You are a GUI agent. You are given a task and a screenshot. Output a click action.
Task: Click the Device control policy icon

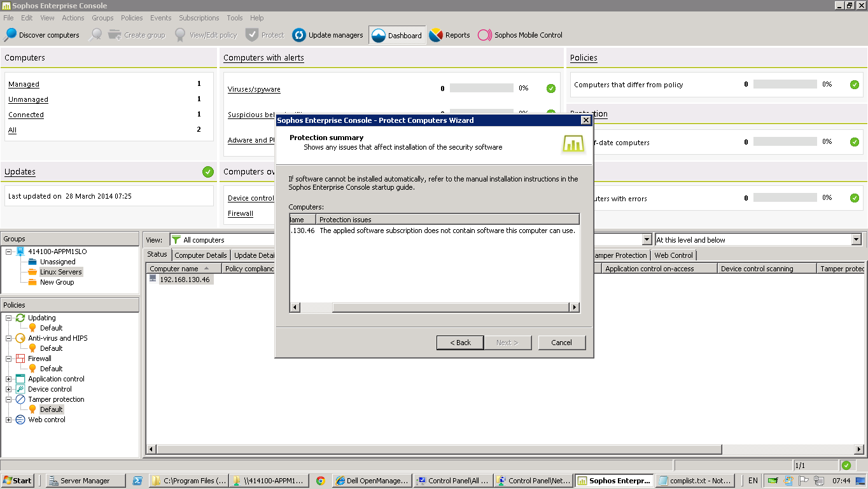[20, 389]
